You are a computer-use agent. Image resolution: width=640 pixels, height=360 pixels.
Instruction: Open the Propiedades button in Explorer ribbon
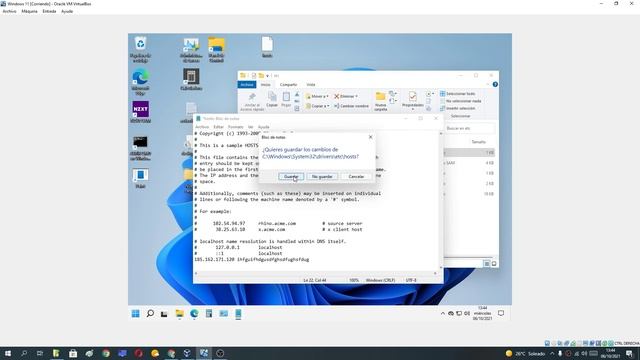pos(413,100)
